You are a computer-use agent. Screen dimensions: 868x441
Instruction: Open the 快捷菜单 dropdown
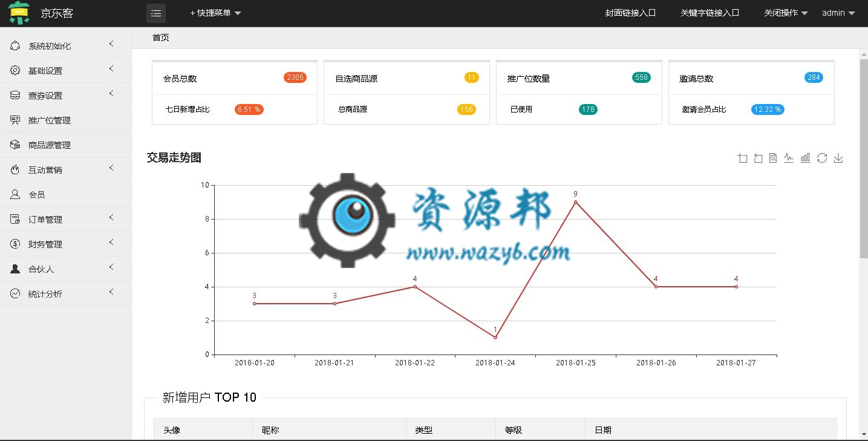[215, 13]
